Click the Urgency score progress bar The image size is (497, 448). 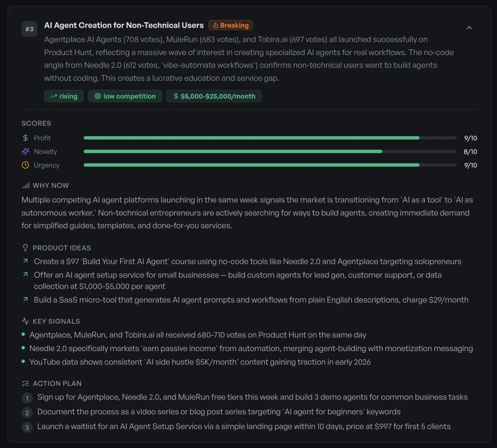270,165
